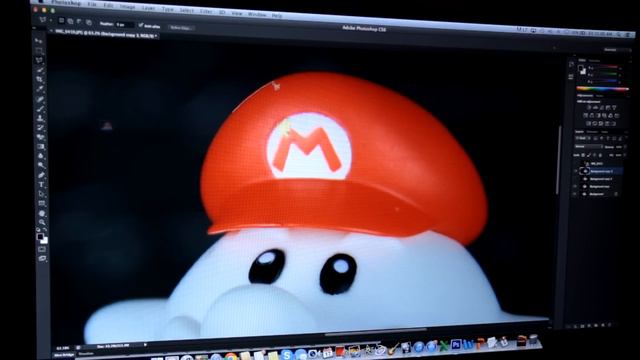Choose New Selection mode in options bar
This screenshot has height=360, width=640.
coord(61,20)
